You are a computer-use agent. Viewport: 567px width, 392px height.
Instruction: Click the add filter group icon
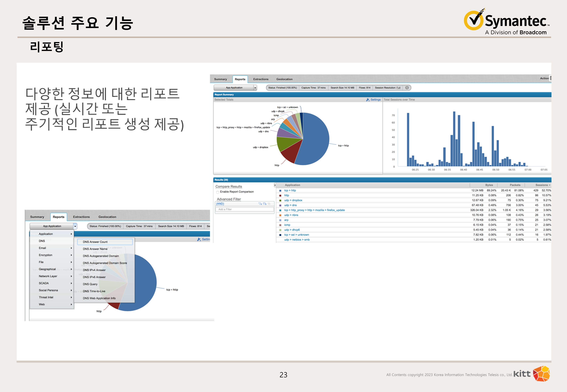coord(265,204)
